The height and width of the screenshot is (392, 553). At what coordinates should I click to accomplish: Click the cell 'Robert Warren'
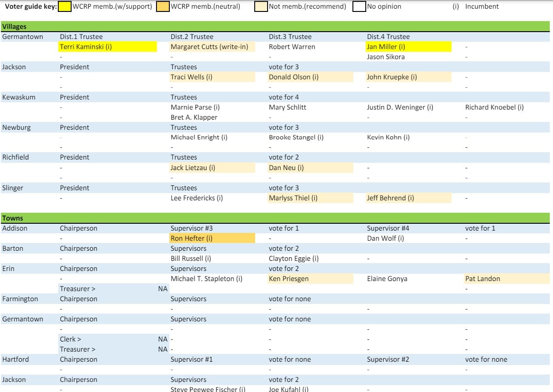(292, 47)
